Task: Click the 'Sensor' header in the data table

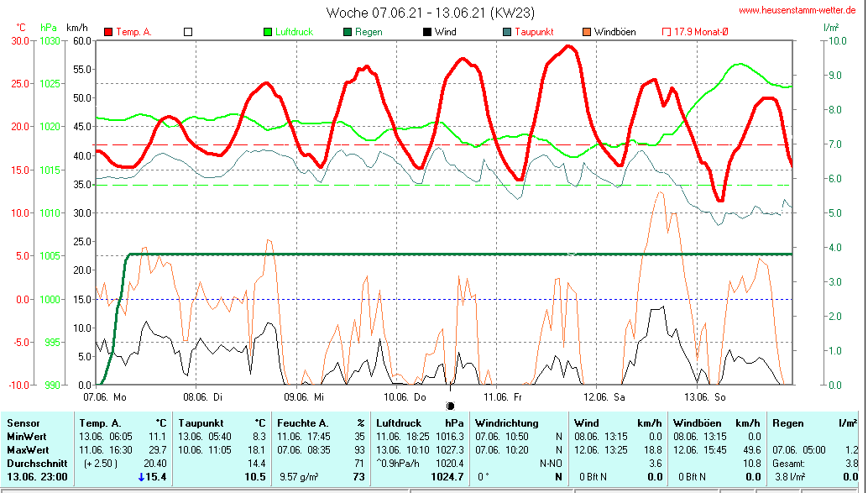Action: 24,423
